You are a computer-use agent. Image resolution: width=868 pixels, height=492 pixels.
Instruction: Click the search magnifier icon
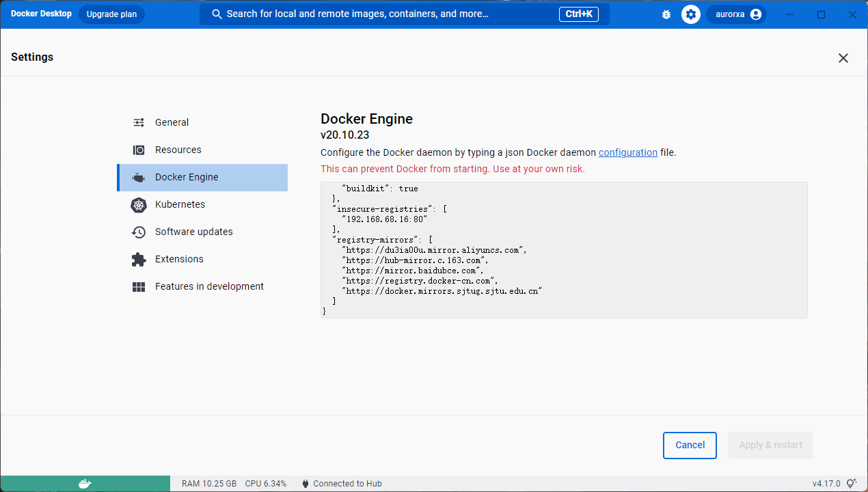[217, 14]
